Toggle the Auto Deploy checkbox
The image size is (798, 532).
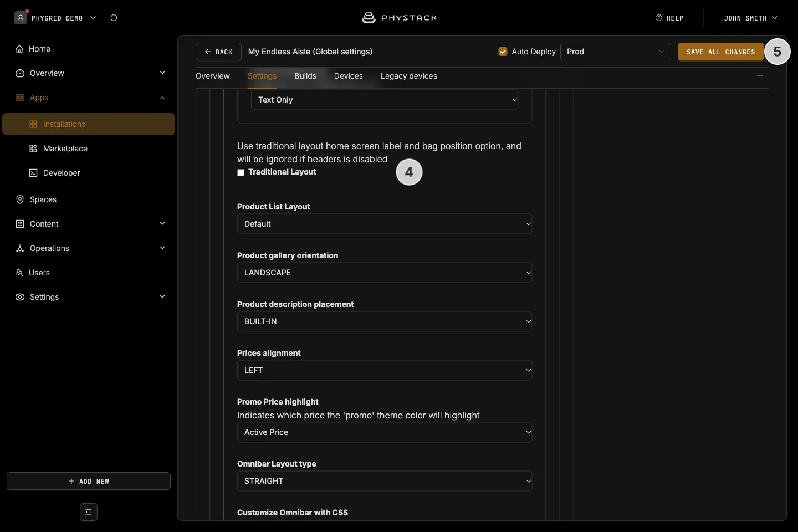503,52
